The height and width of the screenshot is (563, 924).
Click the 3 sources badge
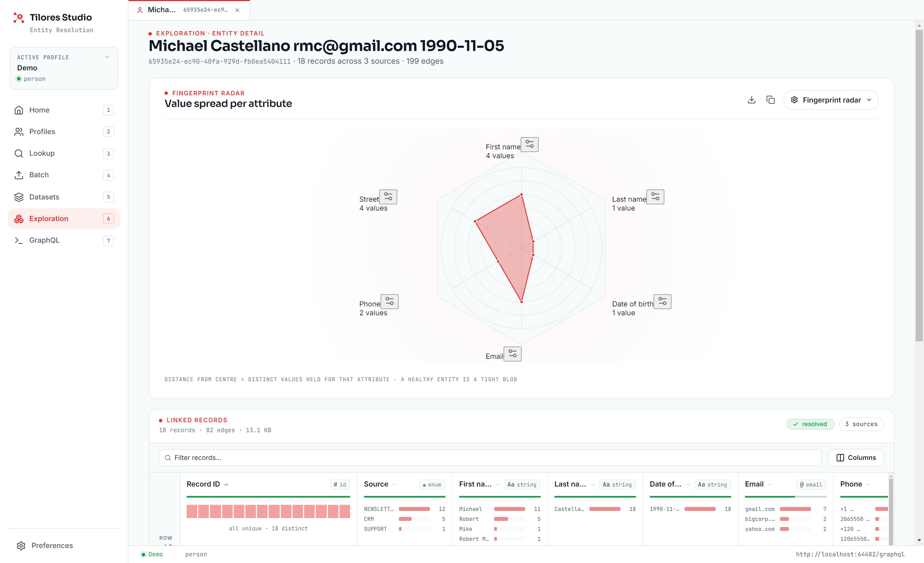coord(861,424)
